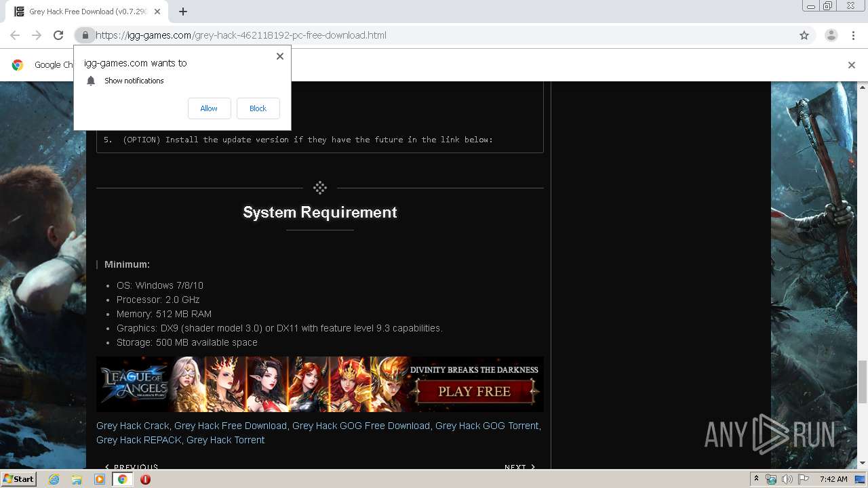Click the page vertical scrollbar thumb
The image size is (868, 488).
[863, 382]
